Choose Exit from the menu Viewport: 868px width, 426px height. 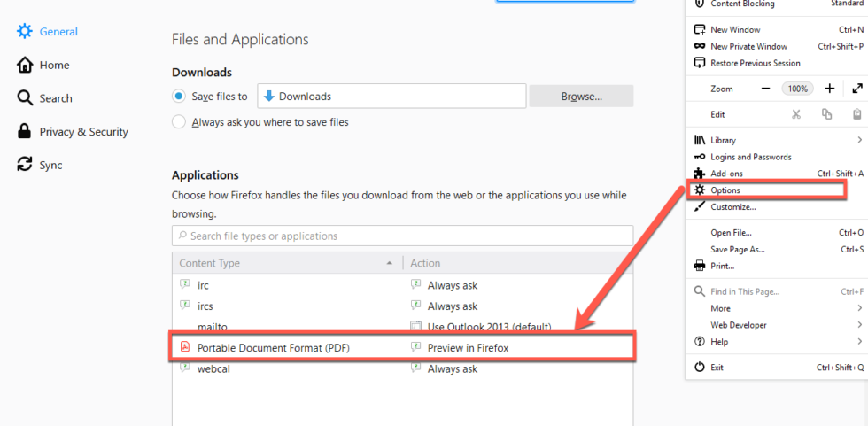pos(777,368)
